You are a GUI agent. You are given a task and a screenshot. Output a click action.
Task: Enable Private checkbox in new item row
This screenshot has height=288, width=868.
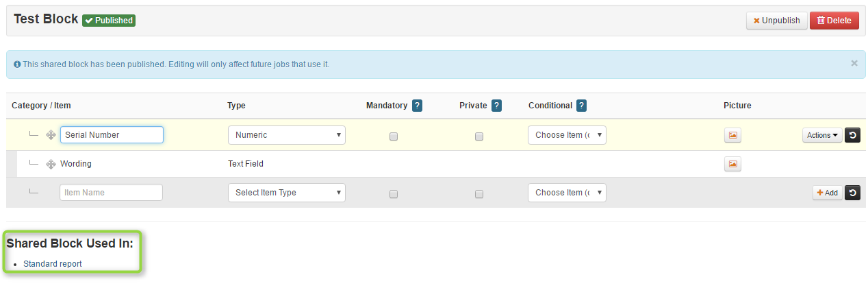click(479, 194)
